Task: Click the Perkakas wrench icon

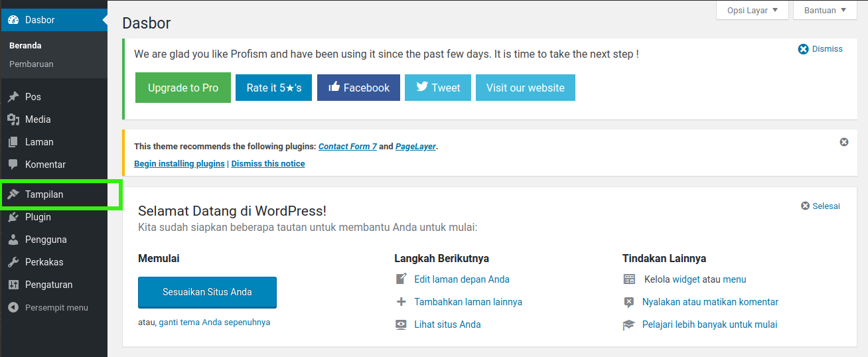Action: pos(13,262)
